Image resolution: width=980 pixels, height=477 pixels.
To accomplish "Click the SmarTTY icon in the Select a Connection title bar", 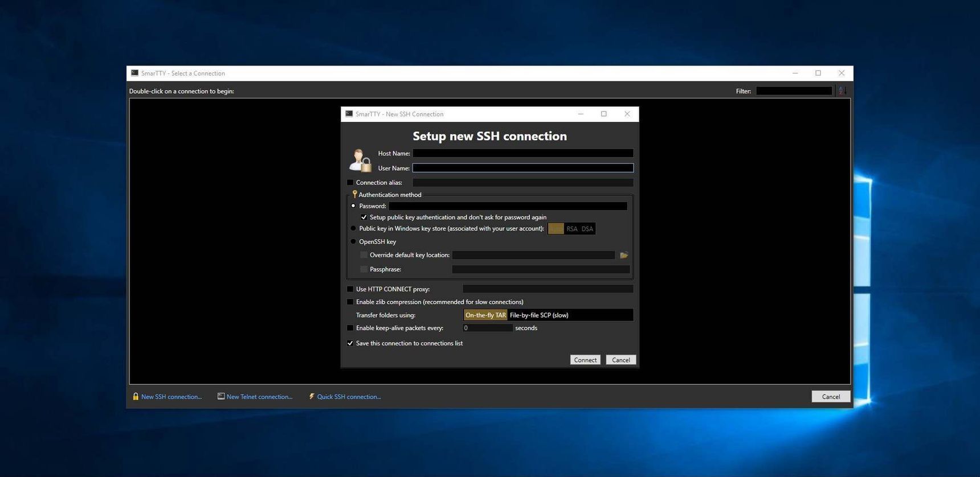I will (134, 73).
